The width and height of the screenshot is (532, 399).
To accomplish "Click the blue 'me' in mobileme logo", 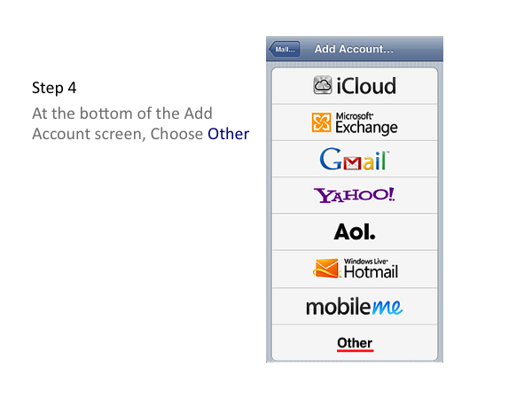I will pos(387,308).
